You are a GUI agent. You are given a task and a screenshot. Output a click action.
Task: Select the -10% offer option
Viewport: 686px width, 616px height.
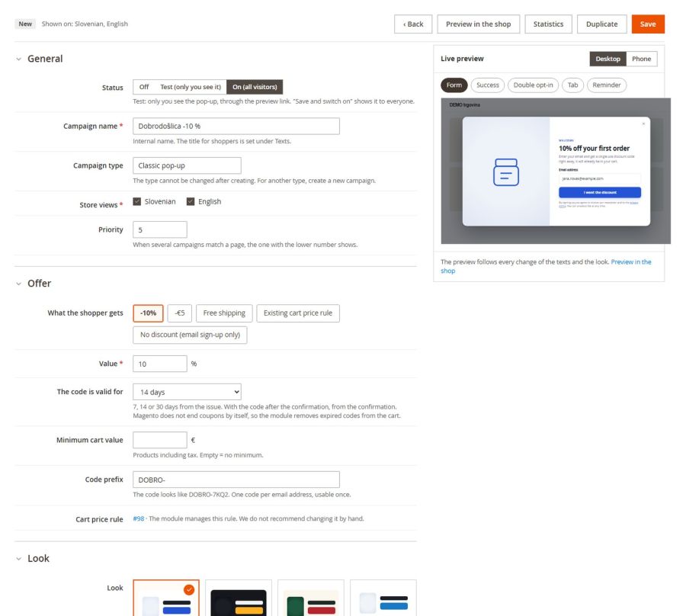[148, 313]
